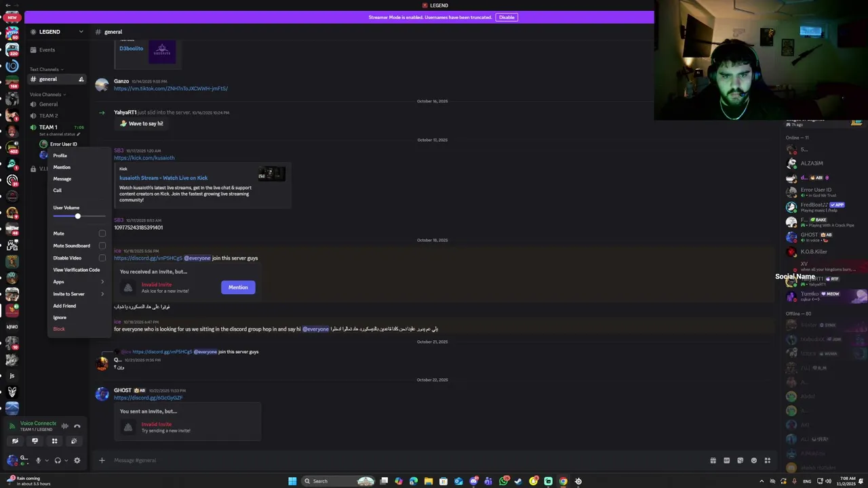
Task: Deafen with headphones icon in user panel
Action: 58,460
